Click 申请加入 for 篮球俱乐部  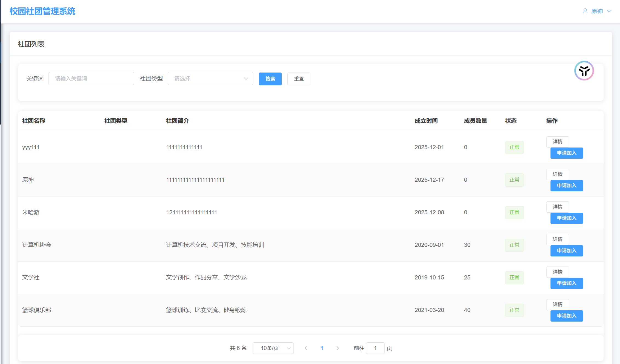(567, 316)
